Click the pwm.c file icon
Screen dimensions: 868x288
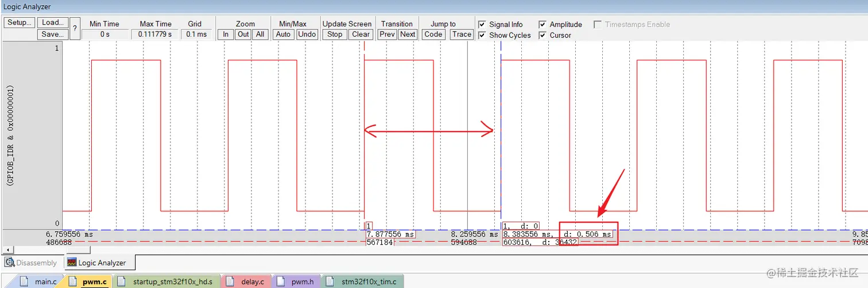(73, 282)
